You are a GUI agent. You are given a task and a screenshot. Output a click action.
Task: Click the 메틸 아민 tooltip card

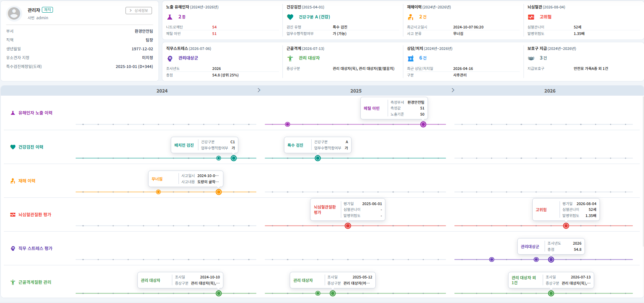tap(394, 108)
